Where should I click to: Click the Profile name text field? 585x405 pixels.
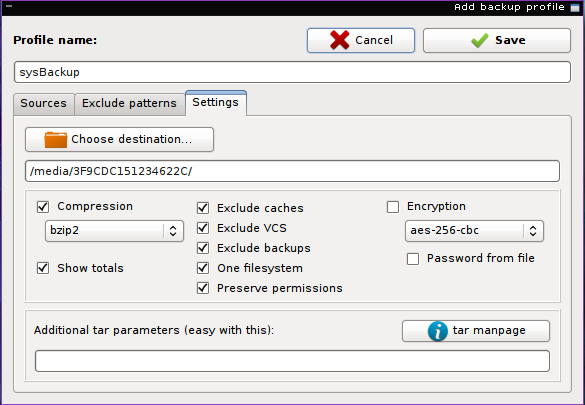[292, 72]
